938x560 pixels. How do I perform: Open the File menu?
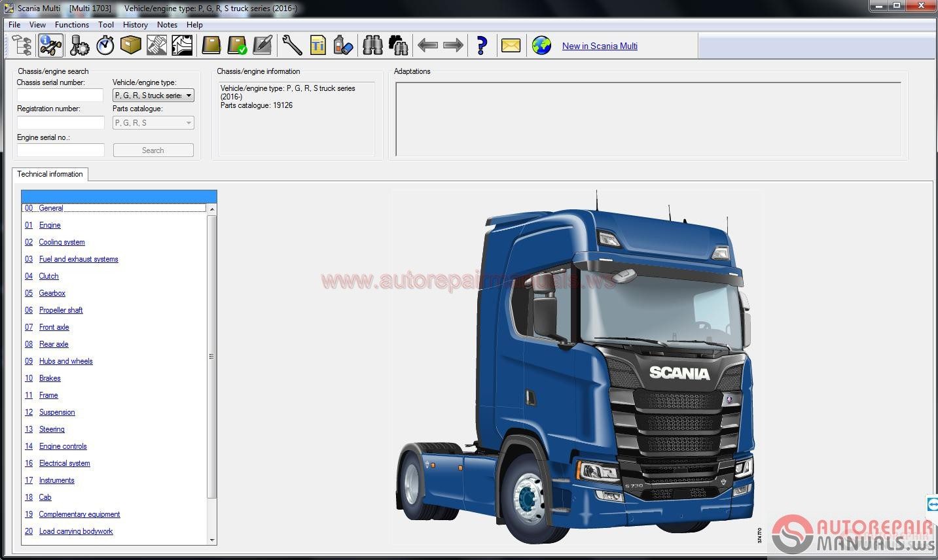pyautogui.click(x=14, y=25)
